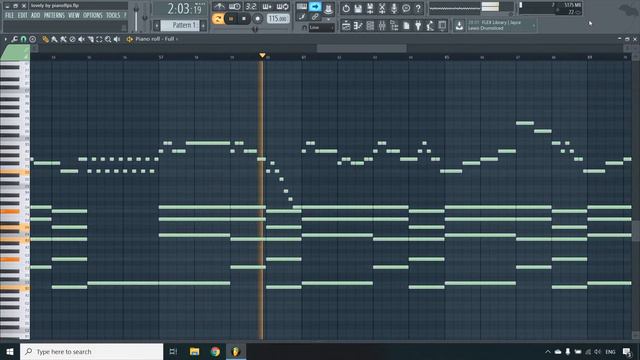640x360 pixels.
Task: Click the audio editor scissors icon
Action: click(x=382, y=8)
